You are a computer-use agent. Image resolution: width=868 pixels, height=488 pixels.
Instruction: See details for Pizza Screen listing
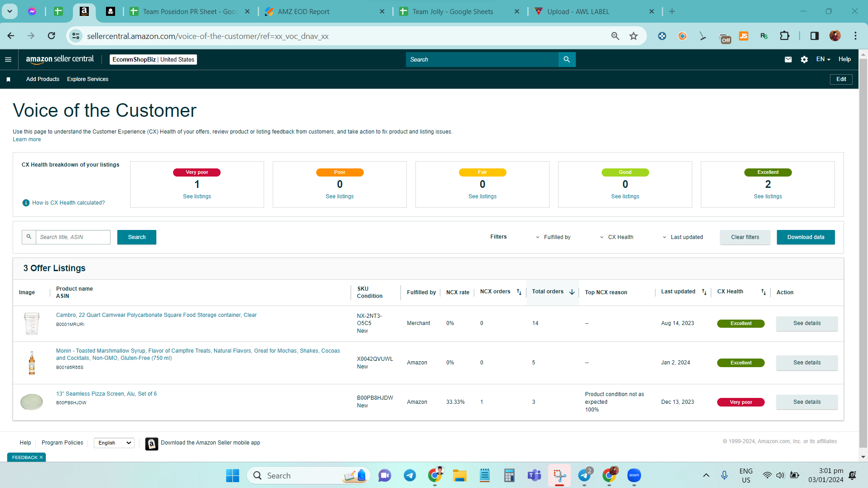point(806,402)
